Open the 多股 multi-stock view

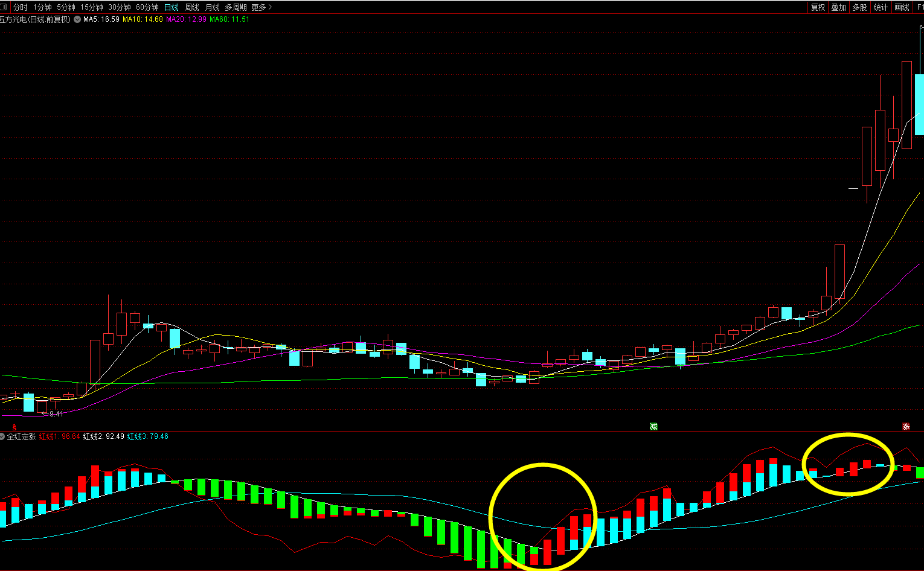tap(859, 7)
